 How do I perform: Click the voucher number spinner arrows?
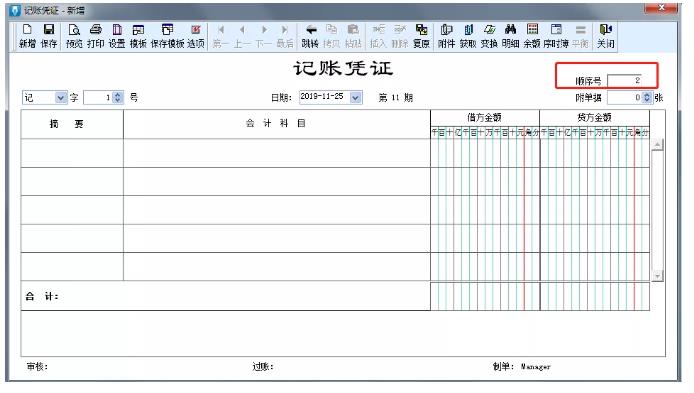pos(118,97)
